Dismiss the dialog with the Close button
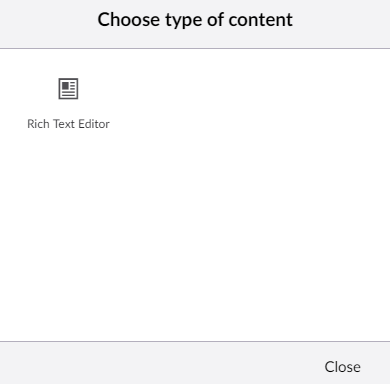The width and height of the screenshot is (390, 384). (342, 367)
